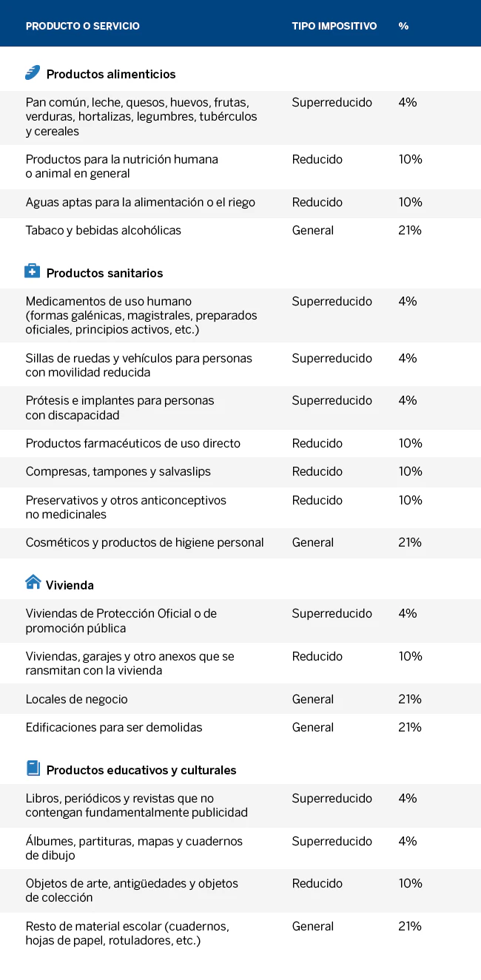Click the TIPO IMPOSITIVO column header
The height and width of the screenshot is (980, 481).
coord(334,26)
